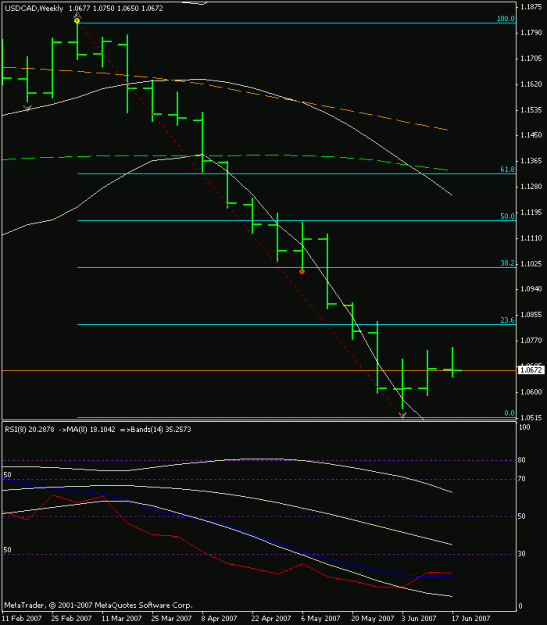Click the 23.6 Fibonacci level label
The height and width of the screenshot is (625, 547).
507,320
